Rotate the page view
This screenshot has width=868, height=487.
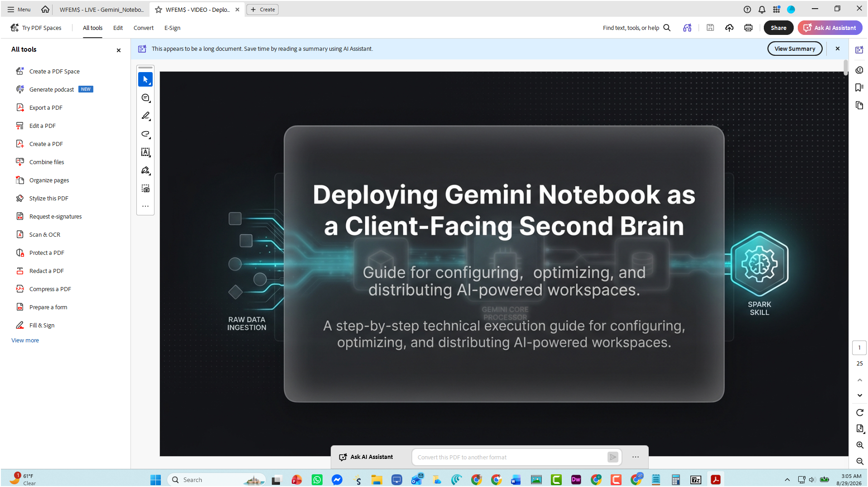[x=860, y=413]
